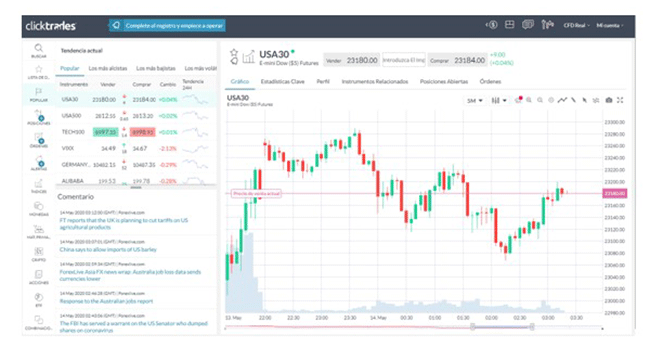Switch to Los más alcistas tab
This screenshot has height=360, width=650.
(108, 68)
